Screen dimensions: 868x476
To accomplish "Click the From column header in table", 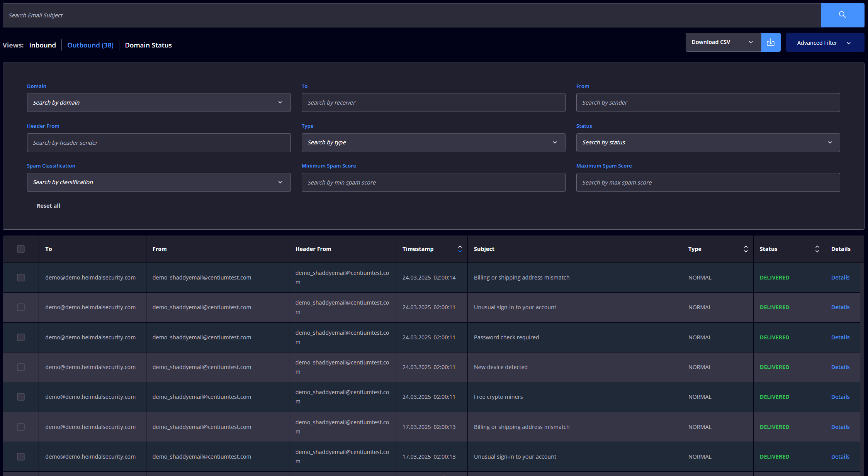I will [x=160, y=249].
